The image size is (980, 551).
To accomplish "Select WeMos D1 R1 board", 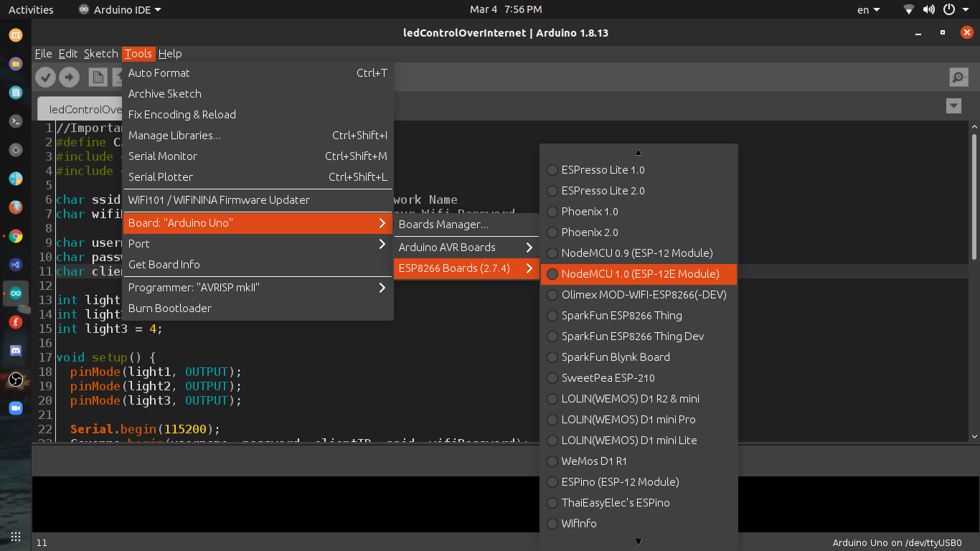I will [639, 461].
